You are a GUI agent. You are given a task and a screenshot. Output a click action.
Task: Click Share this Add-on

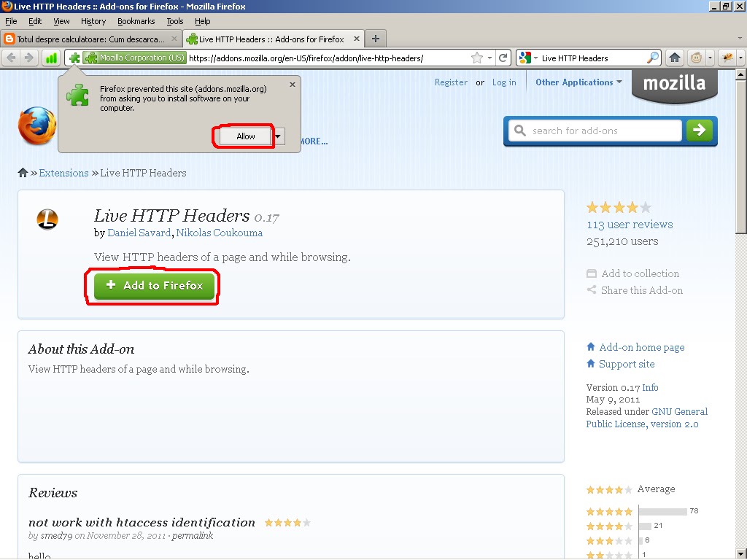pyautogui.click(x=635, y=290)
